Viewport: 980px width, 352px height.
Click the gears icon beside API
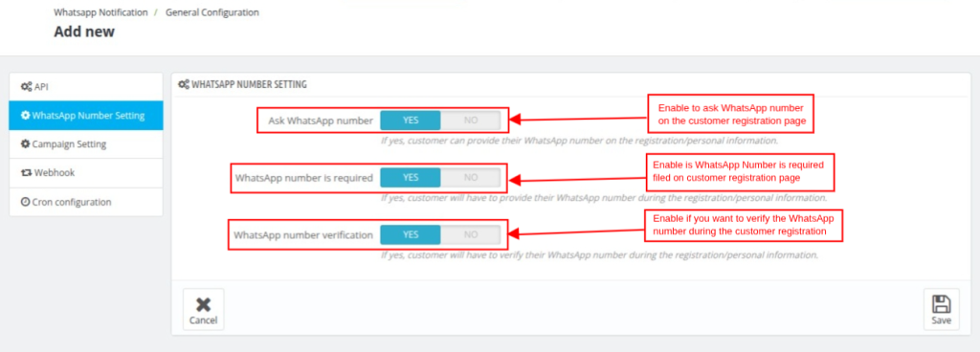click(26, 87)
